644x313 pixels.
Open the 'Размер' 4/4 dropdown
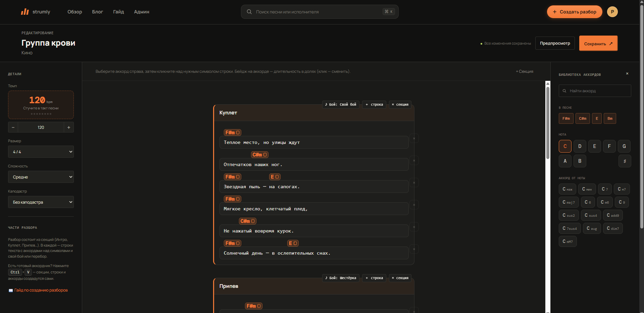41,152
